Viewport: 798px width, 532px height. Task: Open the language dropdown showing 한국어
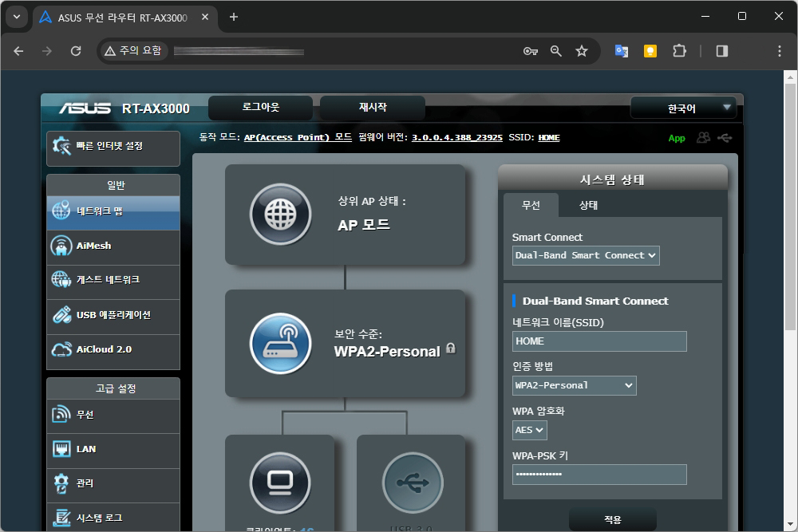pyautogui.click(x=684, y=108)
